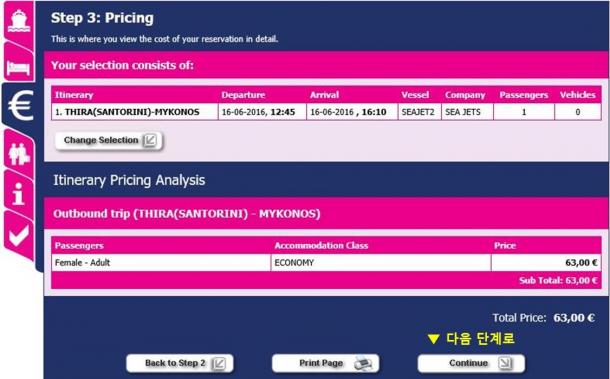
Task: Click the Change Selection button
Action: [109, 140]
